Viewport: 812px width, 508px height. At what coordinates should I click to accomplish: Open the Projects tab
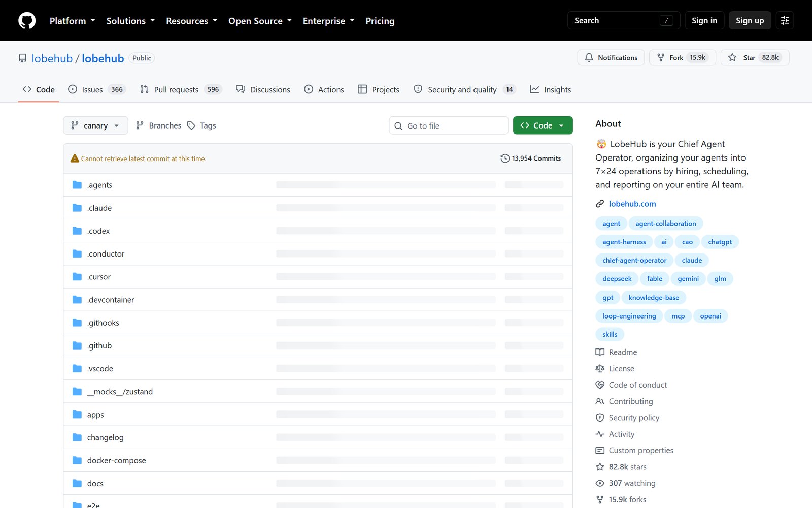[x=379, y=89]
